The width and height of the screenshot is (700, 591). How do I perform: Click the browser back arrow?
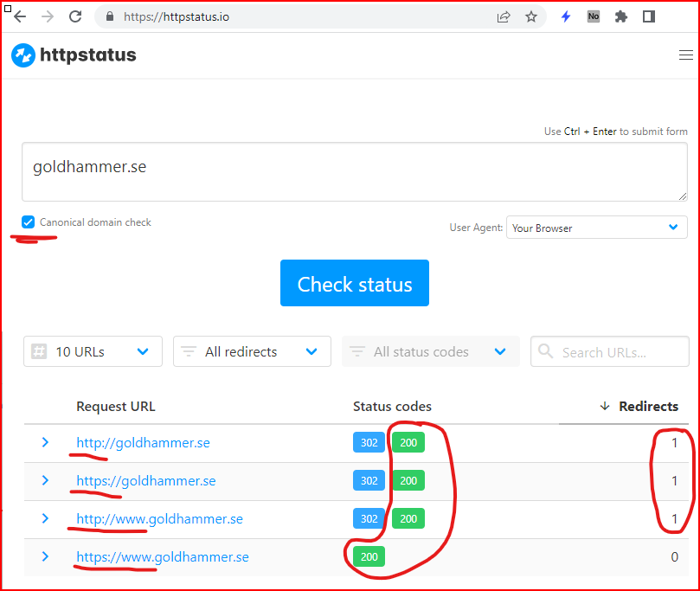(20, 16)
